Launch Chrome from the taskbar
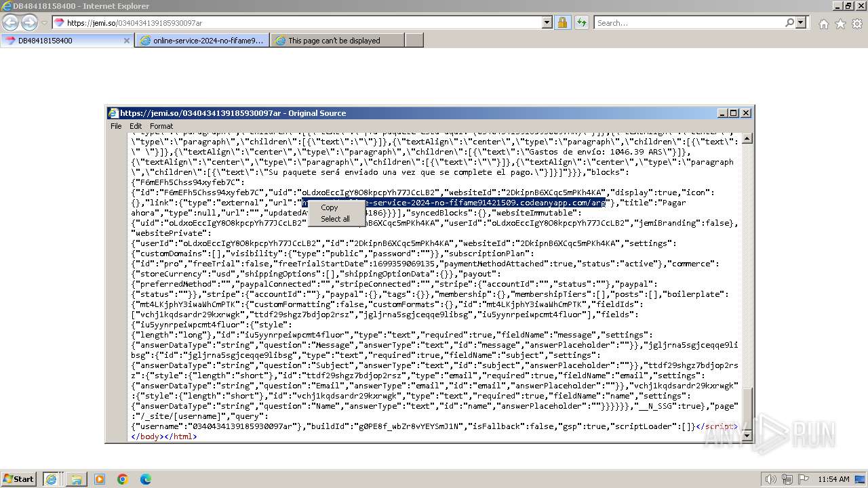The height and width of the screenshot is (488, 868). (123, 479)
